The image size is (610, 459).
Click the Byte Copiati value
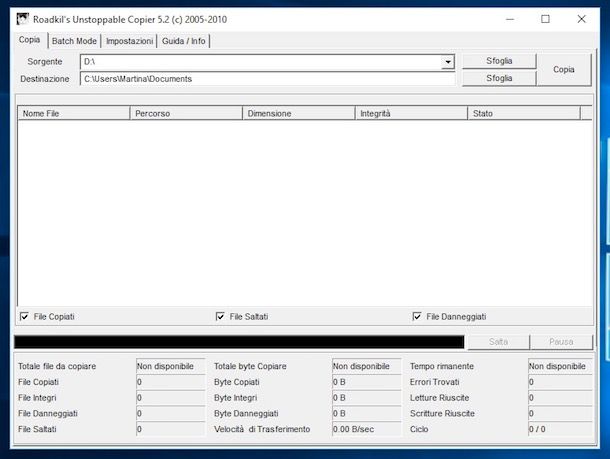point(366,382)
